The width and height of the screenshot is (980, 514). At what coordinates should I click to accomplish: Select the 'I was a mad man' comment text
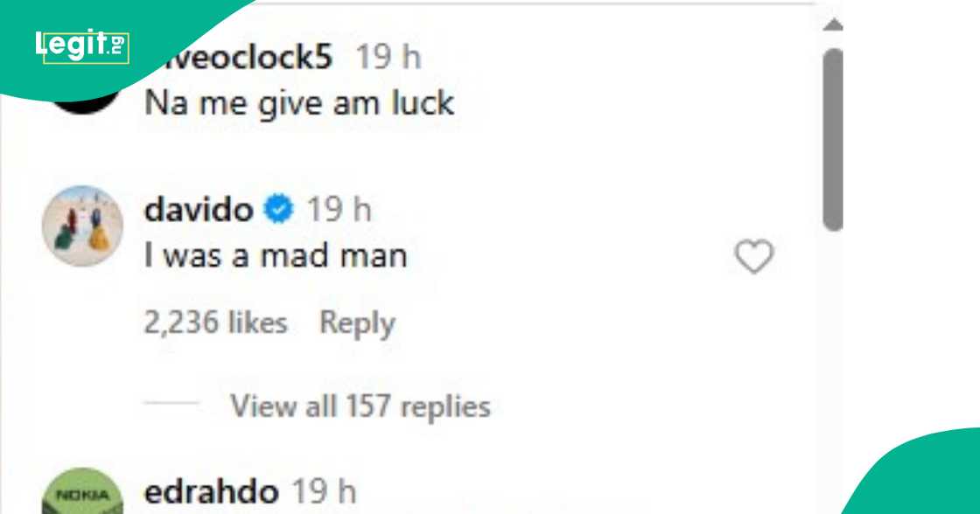pyautogui.click(x=276, y=256)
